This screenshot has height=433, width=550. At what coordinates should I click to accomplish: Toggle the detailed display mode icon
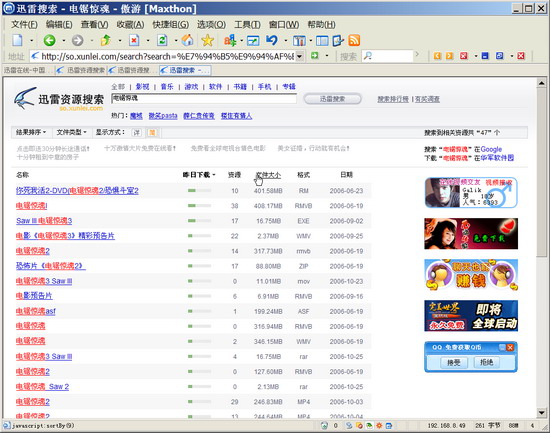[x=136, y=133]
